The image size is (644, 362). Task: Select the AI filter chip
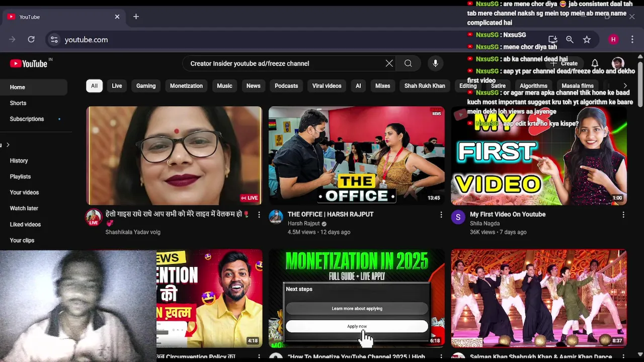tap(358, 86)
